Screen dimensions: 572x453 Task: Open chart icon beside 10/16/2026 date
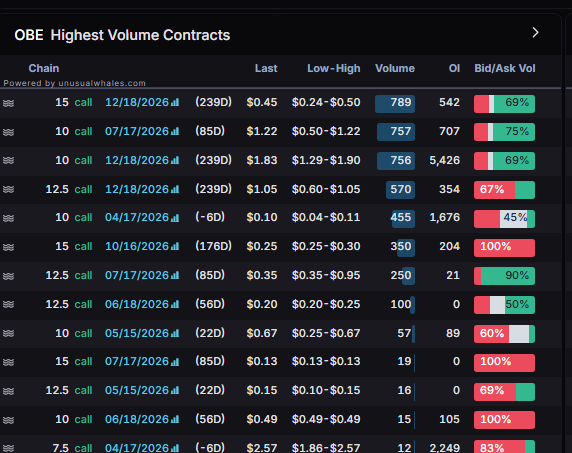175,246
